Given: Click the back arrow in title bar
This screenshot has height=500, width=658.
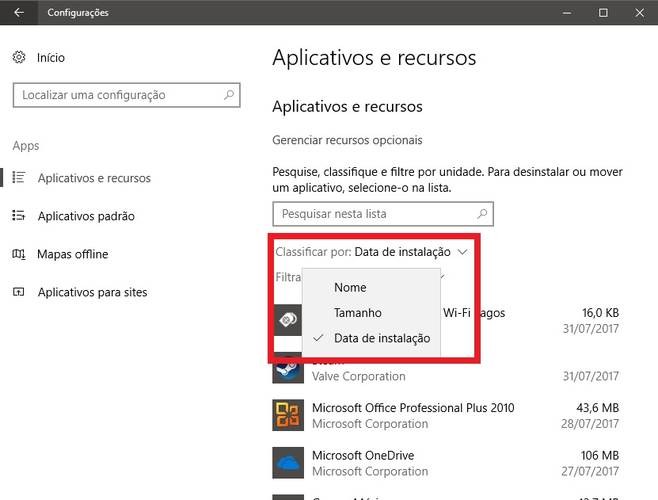Looking at the screenshot, I should 18,13.
